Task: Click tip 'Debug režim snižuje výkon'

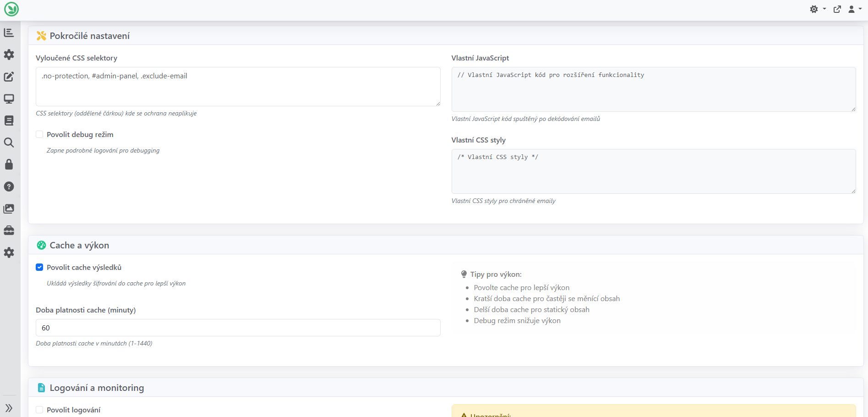Action: (517, 321)
